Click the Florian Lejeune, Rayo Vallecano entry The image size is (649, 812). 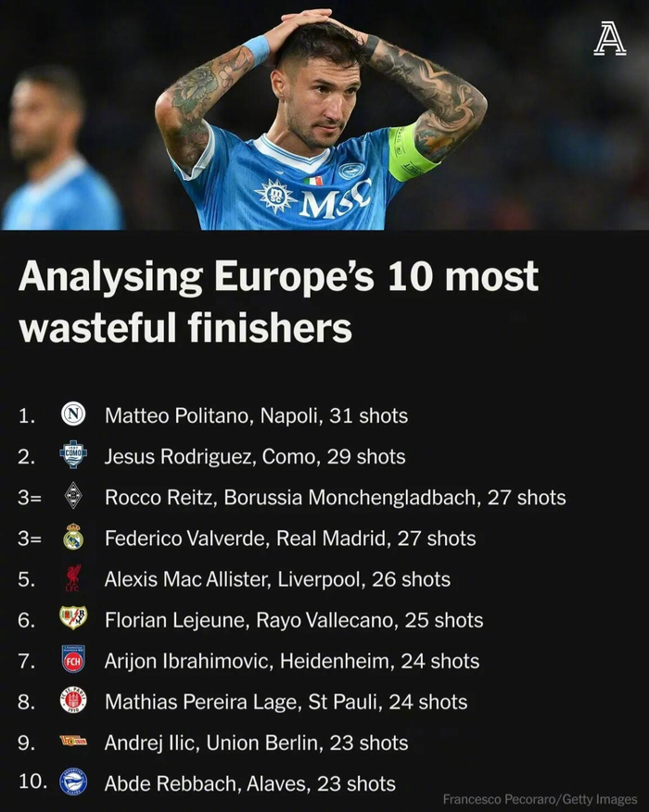click(x=294, y=619)
